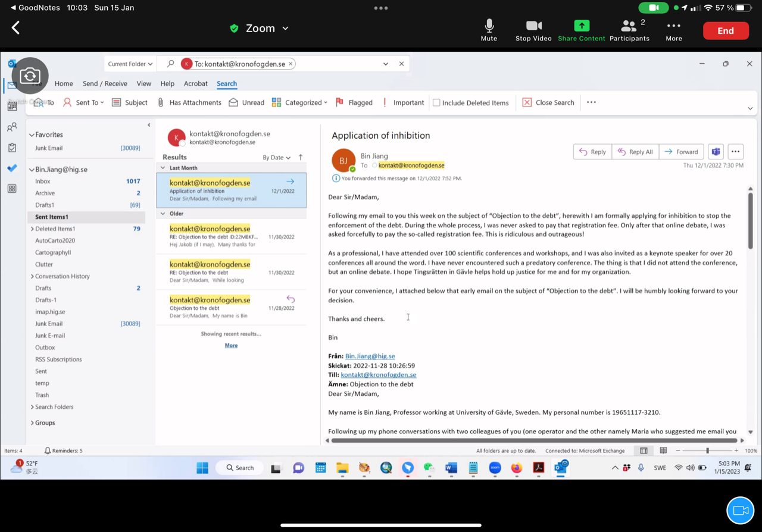Clear the Outlook search box

[401, 64]
